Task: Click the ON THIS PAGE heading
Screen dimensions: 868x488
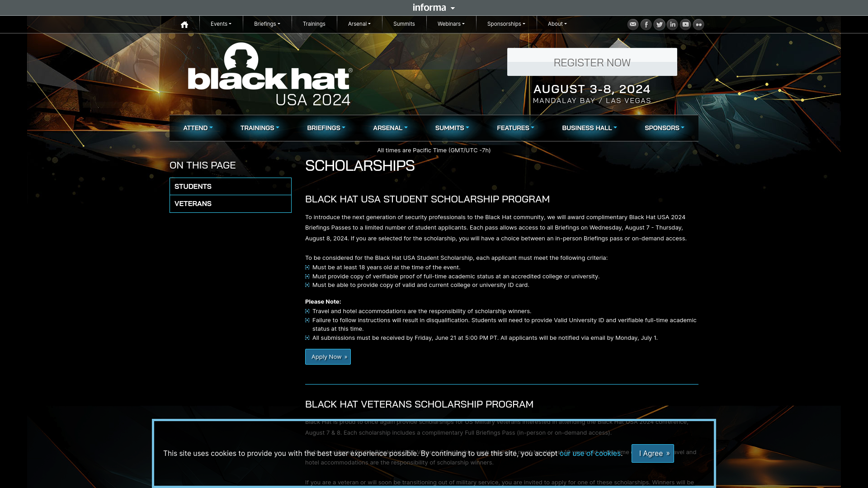Action: [203, 165]
